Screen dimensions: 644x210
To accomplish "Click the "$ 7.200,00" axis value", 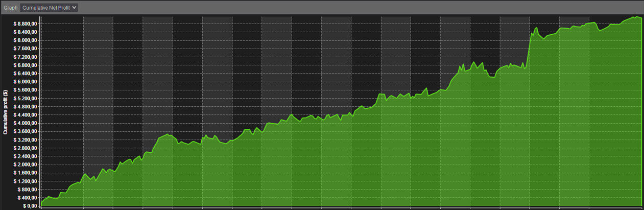I will pyautogui.click(x=25, y=57).
